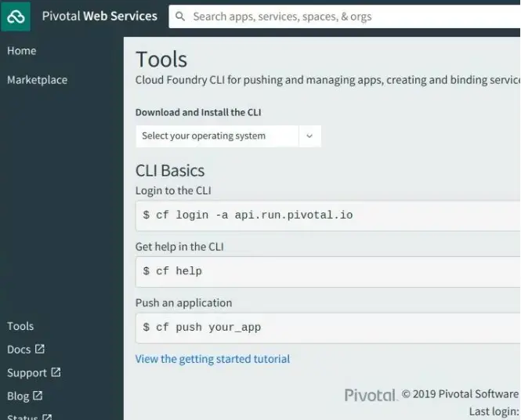521x420 pixels.
Task: Click the Push an application label
Action: click(x=184, y=303)
